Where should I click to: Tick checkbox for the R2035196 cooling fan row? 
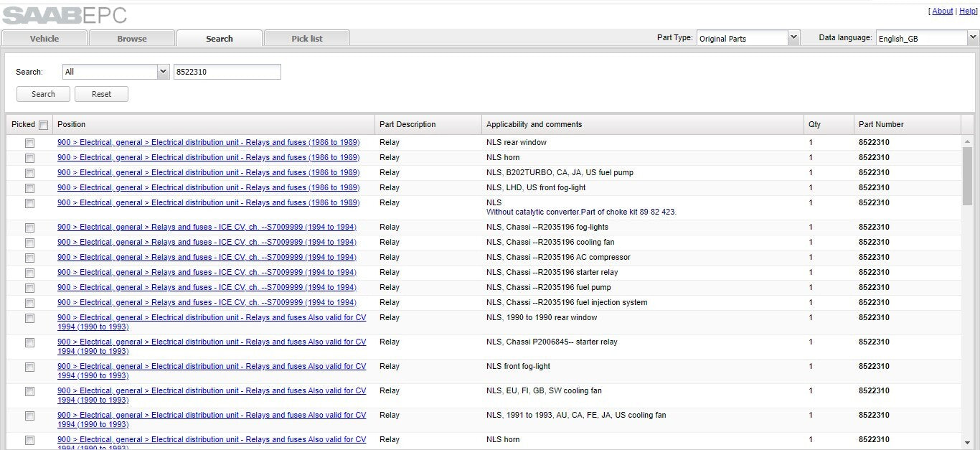29,243
